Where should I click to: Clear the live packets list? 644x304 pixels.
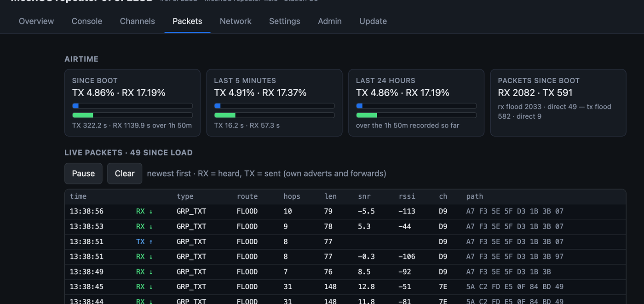pos(125,173)
